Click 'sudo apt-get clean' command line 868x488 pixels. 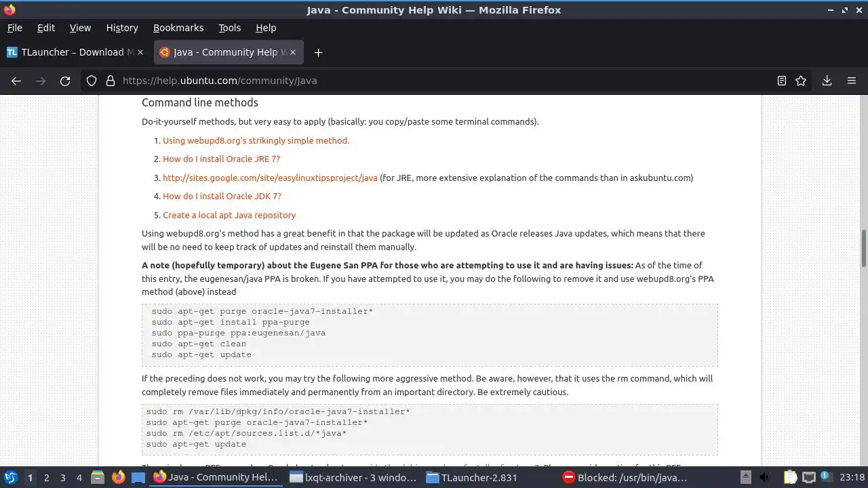199,344
